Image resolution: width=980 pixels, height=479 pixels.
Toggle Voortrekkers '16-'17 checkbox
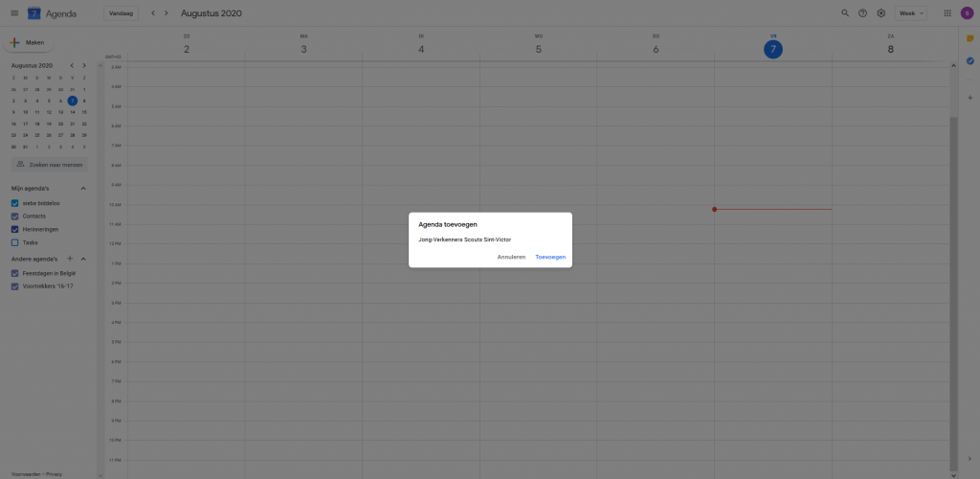15,286
